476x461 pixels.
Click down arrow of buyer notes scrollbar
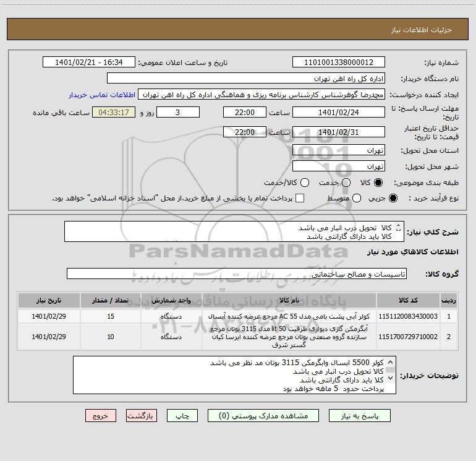click(391, 378)
